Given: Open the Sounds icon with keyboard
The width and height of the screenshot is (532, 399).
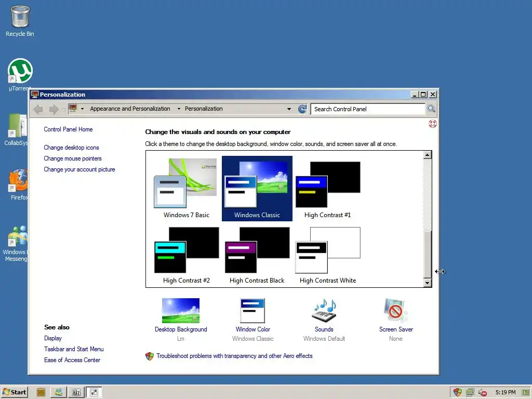Looking at the screenshot, I should tap(324, 311).
